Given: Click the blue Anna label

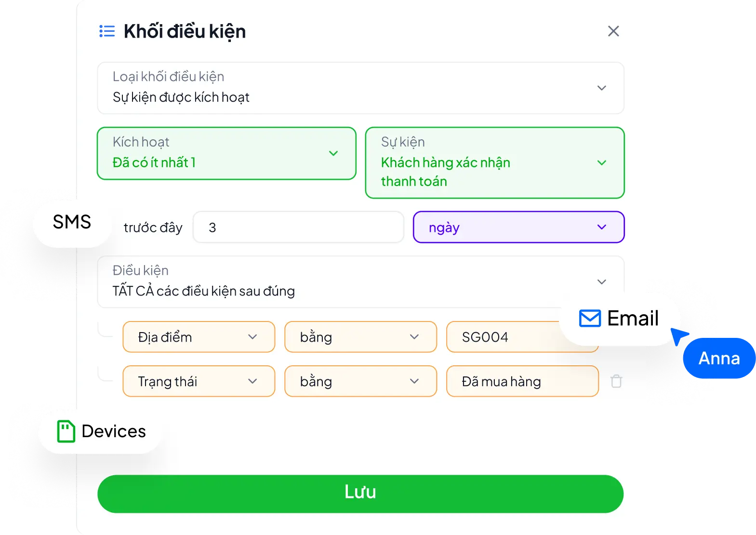Looking at the screenshot, I should 719,359.
